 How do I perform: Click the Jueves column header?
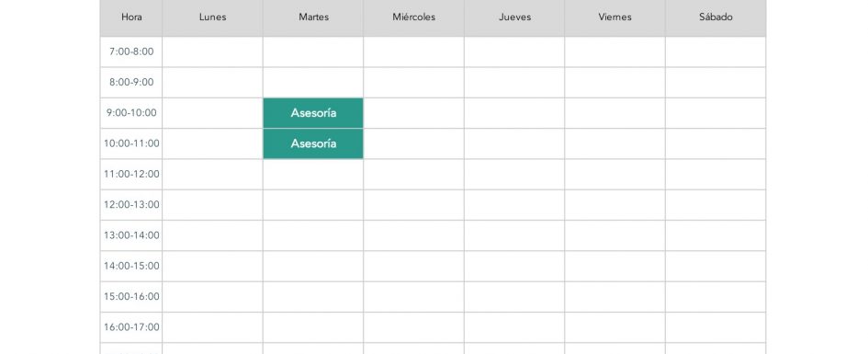point(514,17)
